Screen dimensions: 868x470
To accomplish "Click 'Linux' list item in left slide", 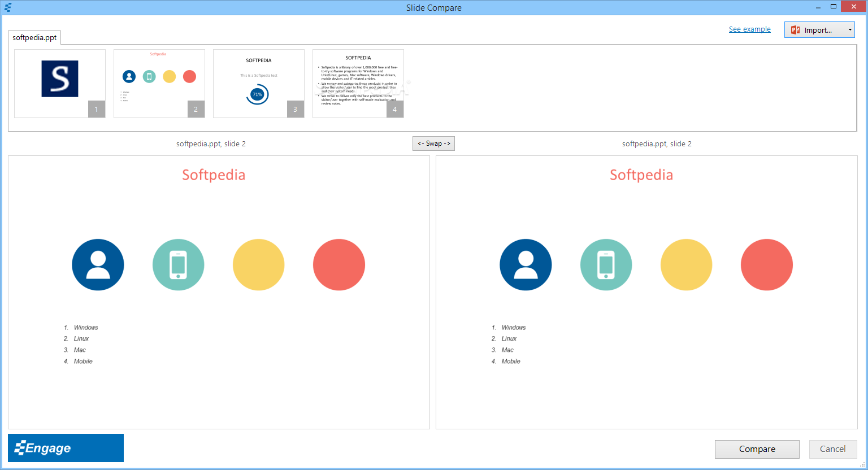I will point(81,339).
